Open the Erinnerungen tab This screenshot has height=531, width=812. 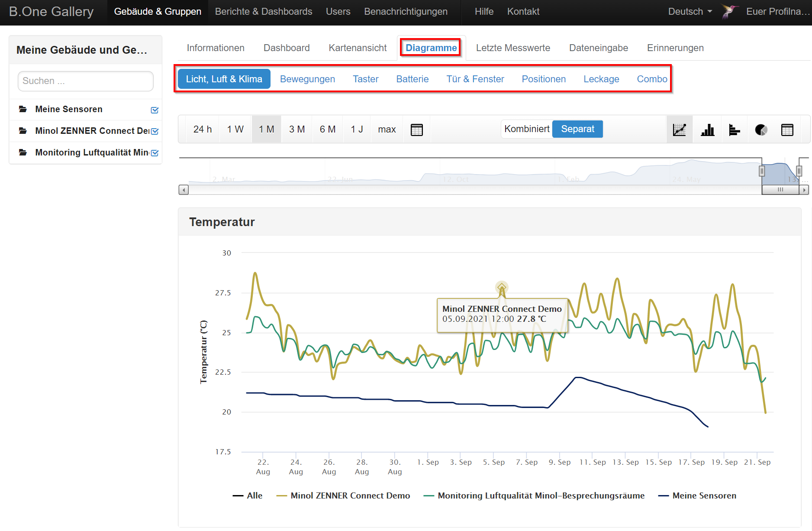coord(675,48)
